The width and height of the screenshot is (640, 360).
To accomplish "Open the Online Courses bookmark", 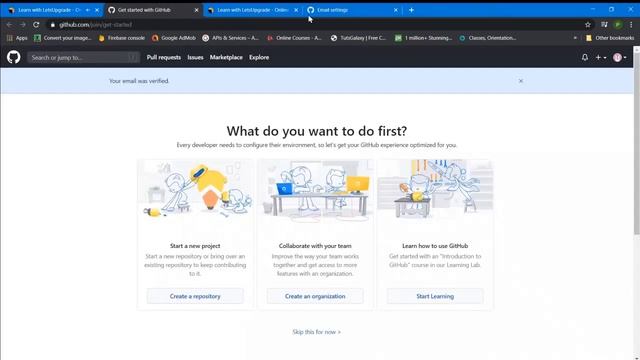I will tap(295, 38).
